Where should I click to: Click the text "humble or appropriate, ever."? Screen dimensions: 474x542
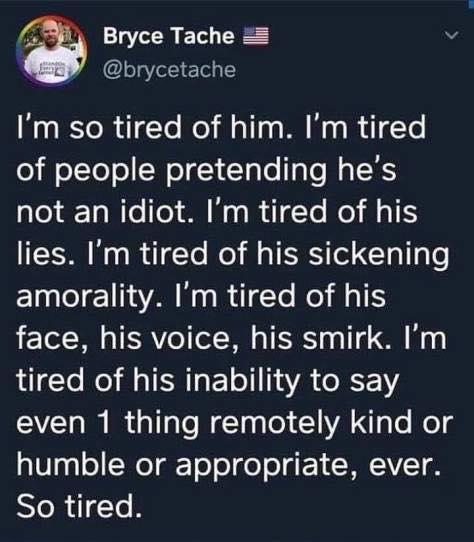(x=229, y=465)
